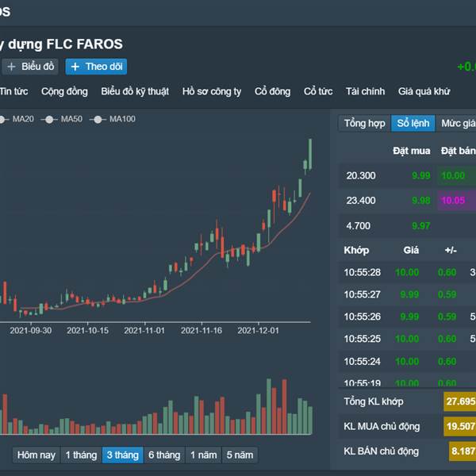Click the plus icon on Theo dõi

[x=75, y=67]
